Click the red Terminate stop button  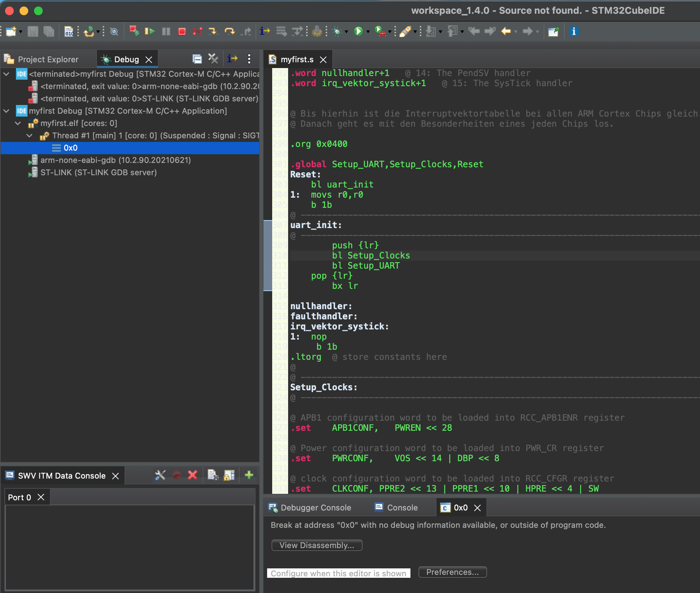[182, 31]
